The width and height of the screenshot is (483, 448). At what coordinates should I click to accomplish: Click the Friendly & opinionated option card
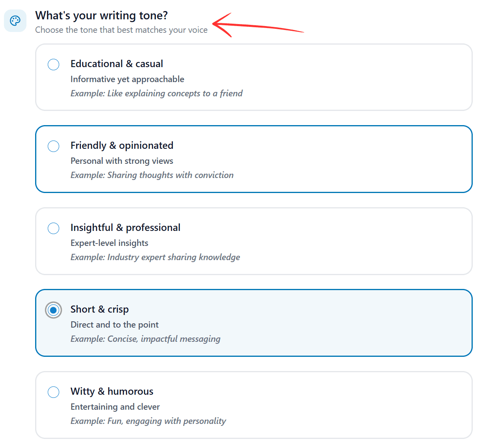tap(254, 159)
